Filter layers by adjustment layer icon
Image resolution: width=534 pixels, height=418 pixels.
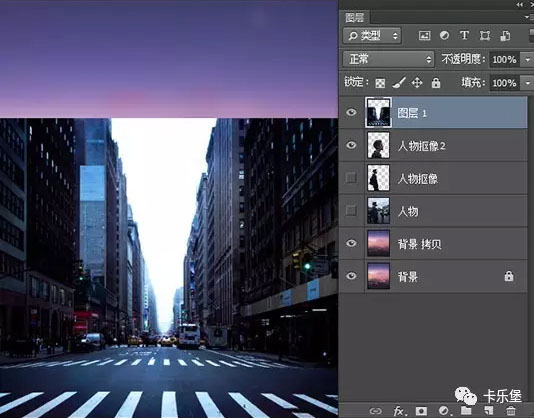(x=444, y=35)
